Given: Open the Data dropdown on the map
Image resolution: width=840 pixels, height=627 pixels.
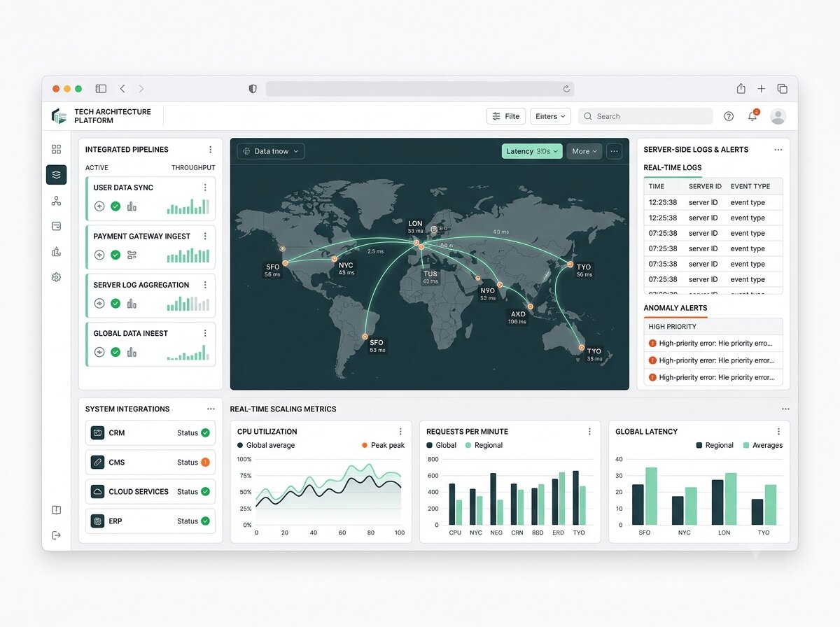Looking at the screenshot, I should tap(271, 151).
